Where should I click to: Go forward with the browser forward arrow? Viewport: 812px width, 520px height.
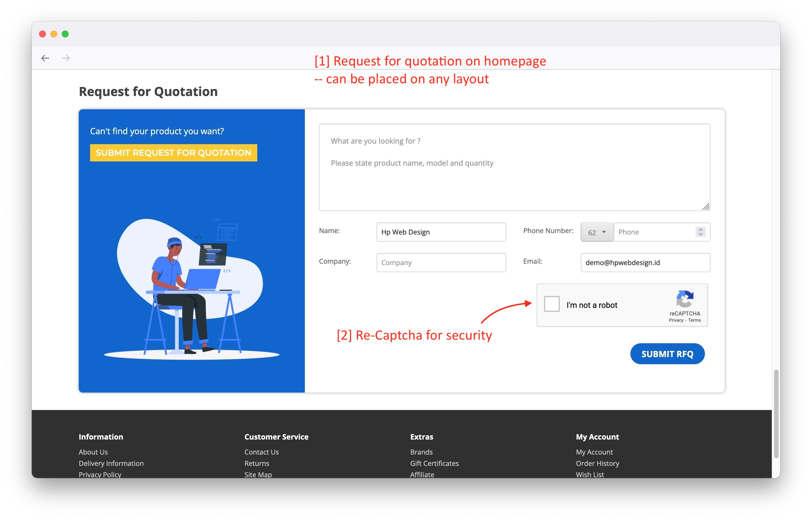click(x=66, y=58)
